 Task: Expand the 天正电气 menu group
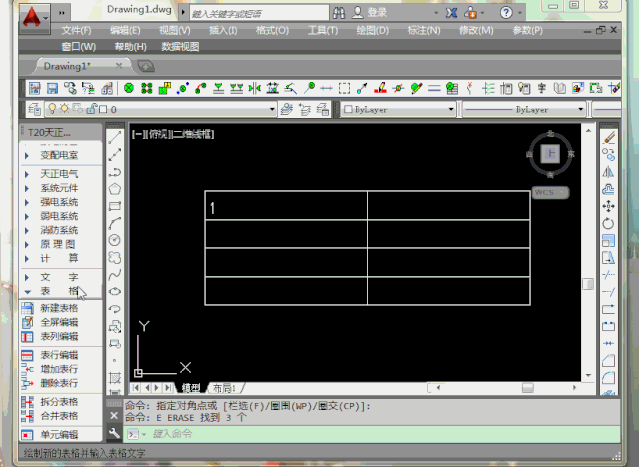61,174
